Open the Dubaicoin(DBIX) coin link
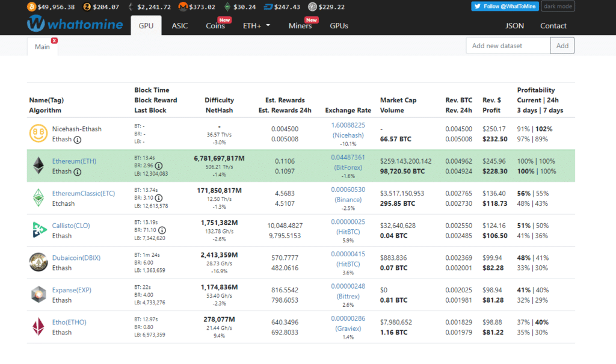The width and height of the screenshot is (616, 364). (x=76, y=258)
